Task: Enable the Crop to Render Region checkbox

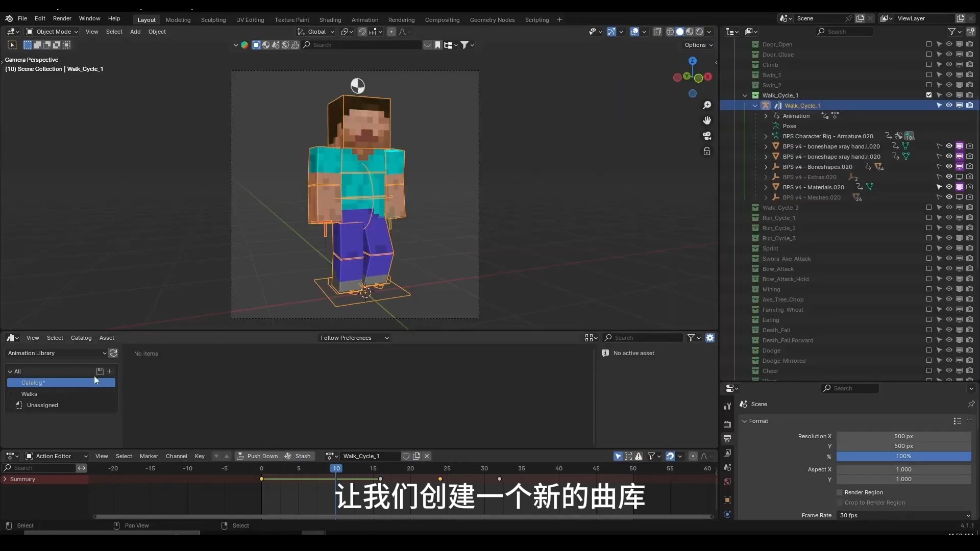Action: point(840,503)
